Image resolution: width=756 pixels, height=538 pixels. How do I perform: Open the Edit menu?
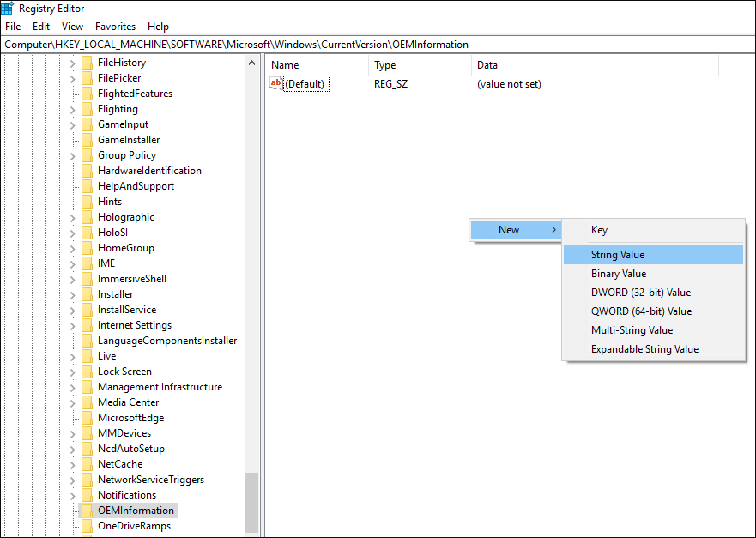tap(41, 27)
